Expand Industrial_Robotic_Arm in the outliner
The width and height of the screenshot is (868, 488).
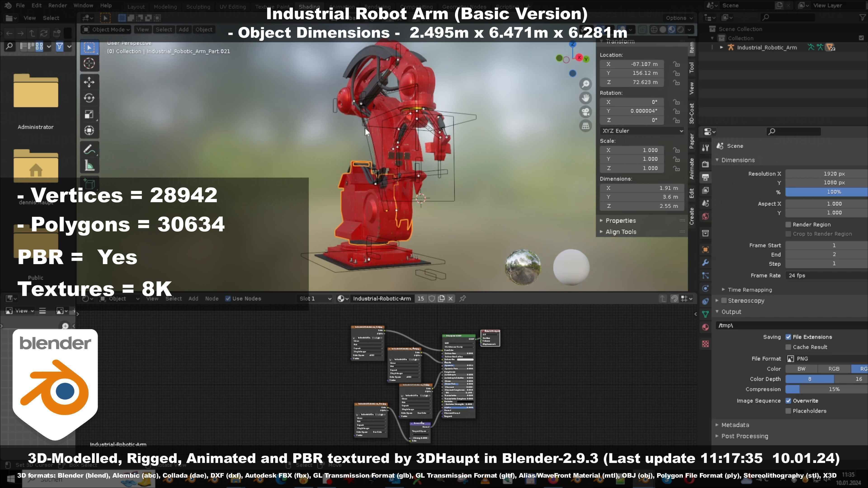pos(722,47)
